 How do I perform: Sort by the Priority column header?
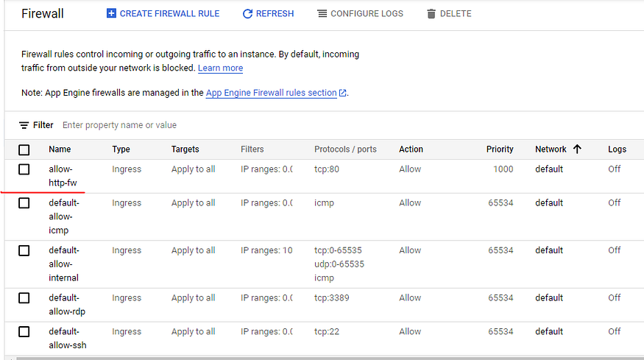(500, 149)
